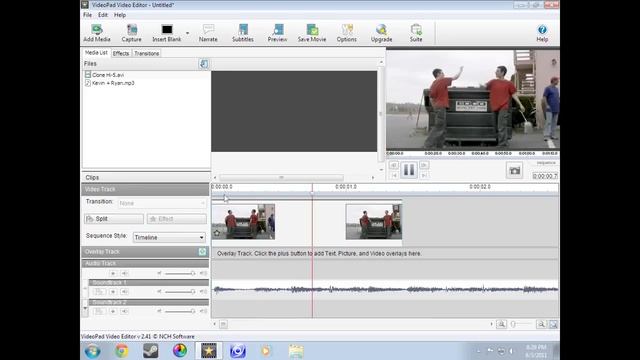
Task: Open the Help menu in menu bar
Action: pos(120,15)
